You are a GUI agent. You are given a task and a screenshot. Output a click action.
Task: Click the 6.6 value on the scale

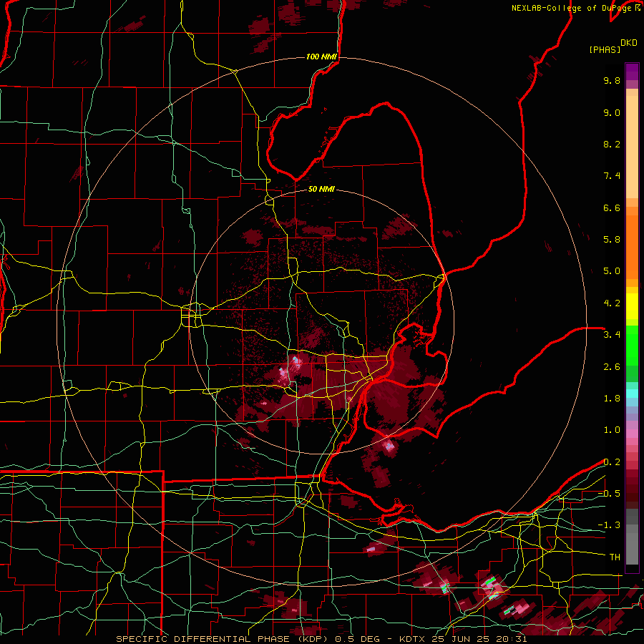(612, 208)
